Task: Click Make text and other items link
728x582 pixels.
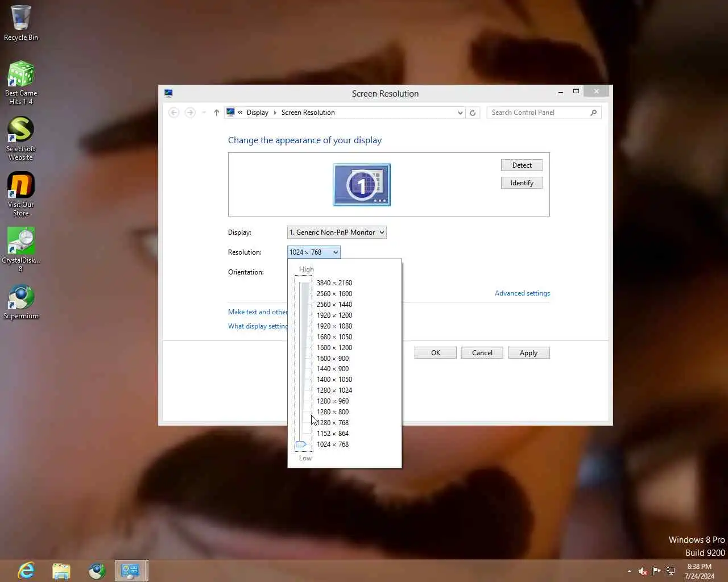Action: click(x=258, y=312)
